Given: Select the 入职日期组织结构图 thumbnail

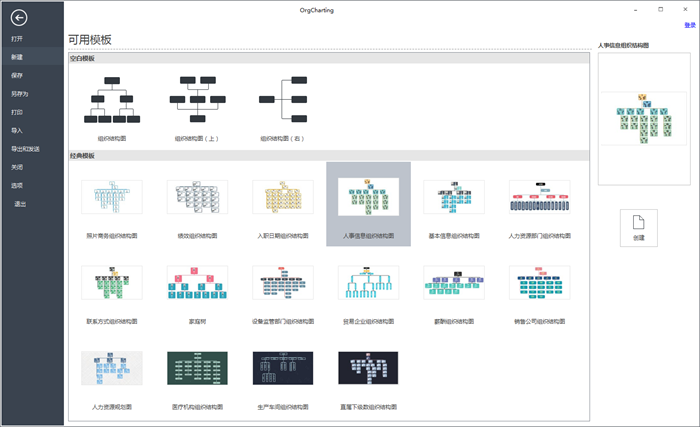Looking at the screenshot, I should [x=283, y=198].
